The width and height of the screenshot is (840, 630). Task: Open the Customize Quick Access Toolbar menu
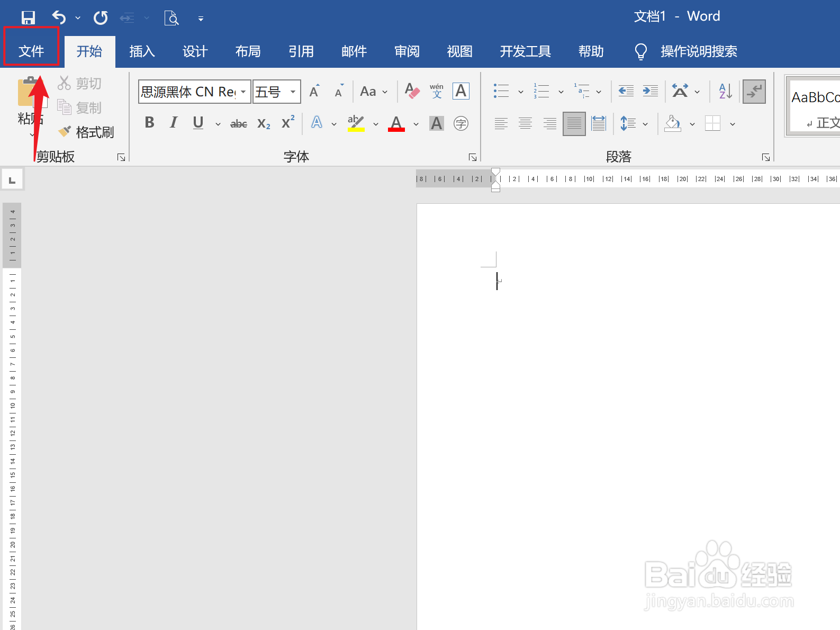[201, 19]
